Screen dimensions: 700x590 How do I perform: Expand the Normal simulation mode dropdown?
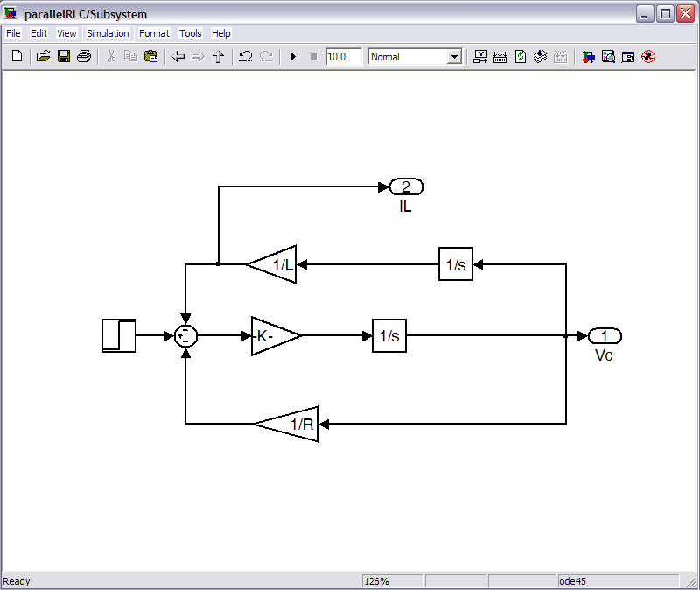click(454, 57)
